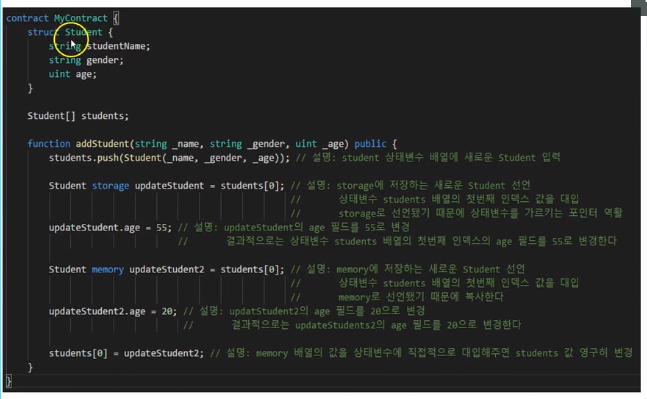Click the "Student[] students;" state variable line
This screenshot has height=399, width=647.
78,116
